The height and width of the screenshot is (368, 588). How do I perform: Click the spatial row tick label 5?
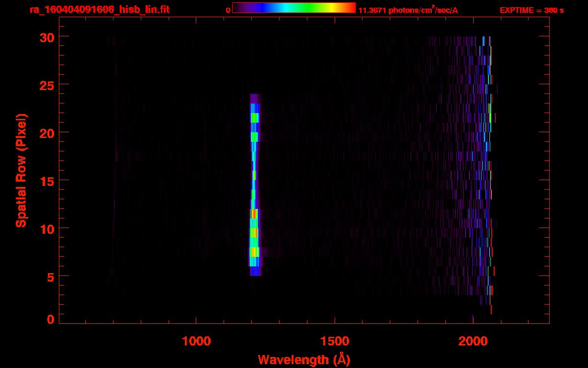tap(51, 276)
